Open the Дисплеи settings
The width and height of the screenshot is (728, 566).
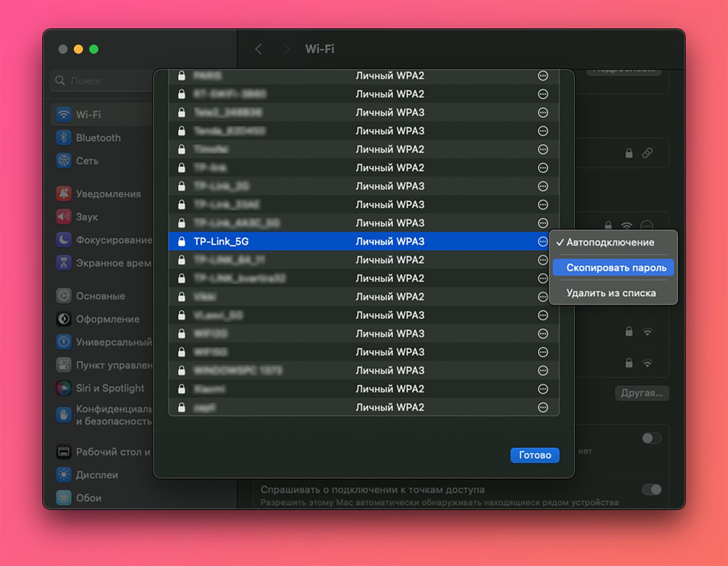tap(97, 475)
